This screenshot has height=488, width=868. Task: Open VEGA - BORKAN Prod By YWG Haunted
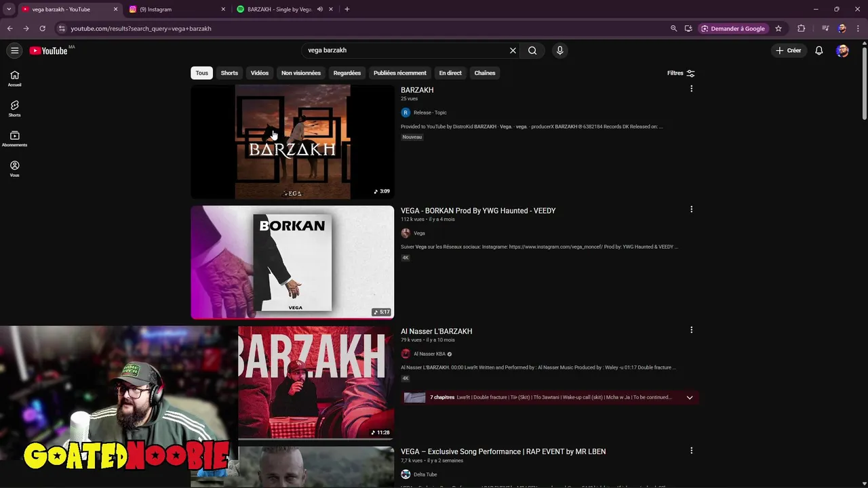[x=478, y=211]
